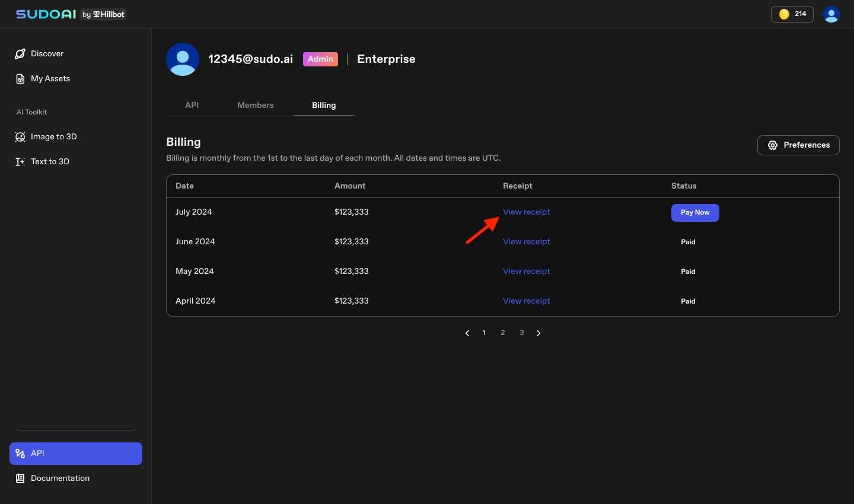
Task: Click the $123,333 amount for July 2024
Action: (352, 212)
